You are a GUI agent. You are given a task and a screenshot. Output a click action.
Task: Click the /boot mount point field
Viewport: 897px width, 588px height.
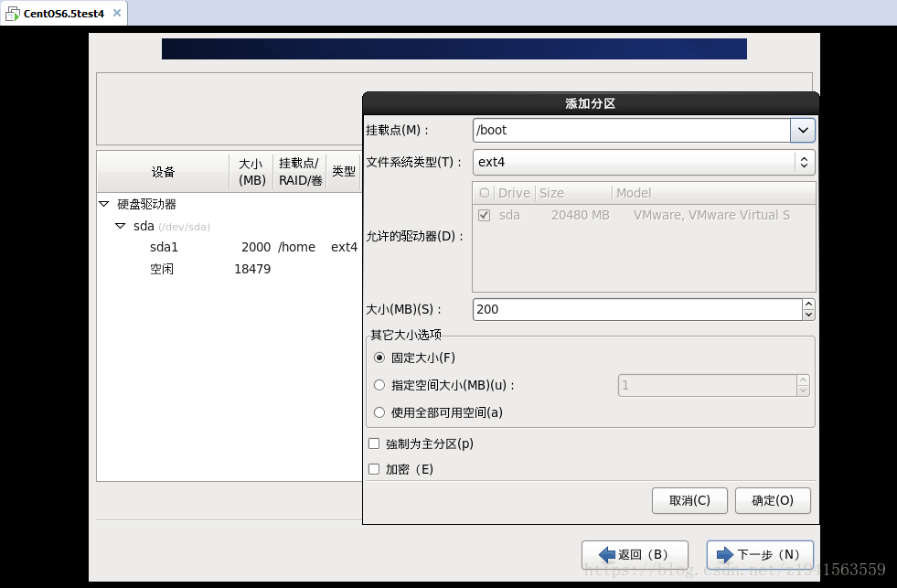tap(632, 131)
